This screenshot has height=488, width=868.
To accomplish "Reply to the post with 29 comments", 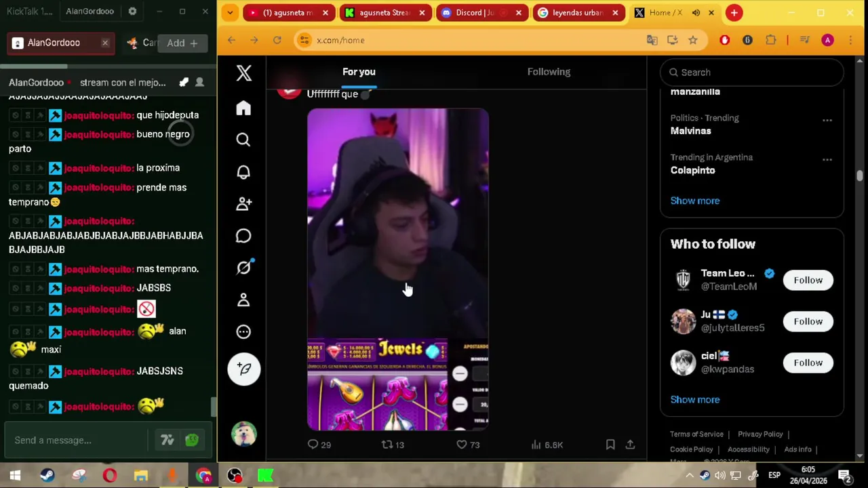I will [319, 445].
